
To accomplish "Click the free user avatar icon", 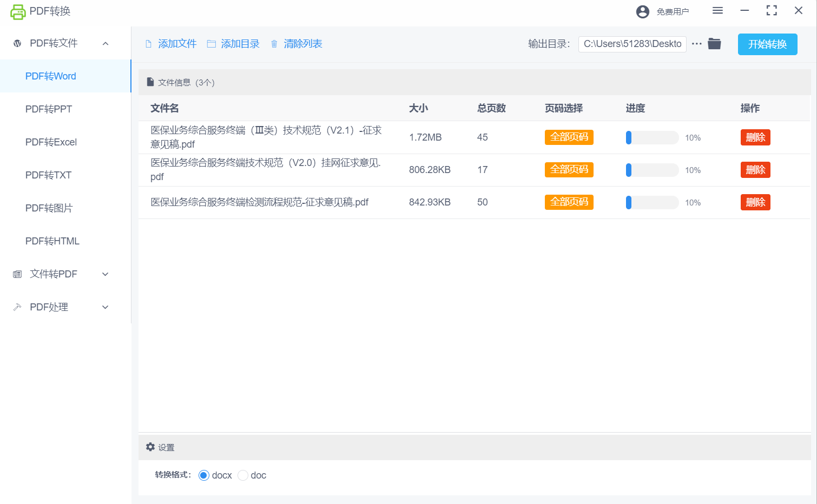I will (642, 11).
